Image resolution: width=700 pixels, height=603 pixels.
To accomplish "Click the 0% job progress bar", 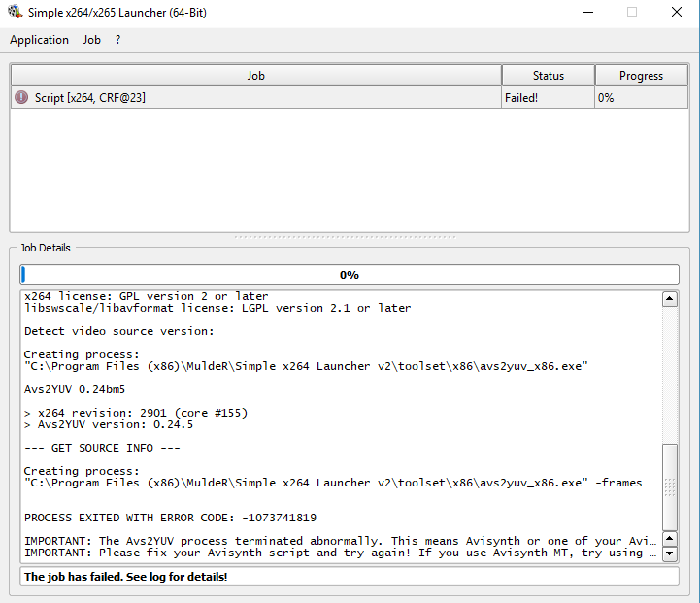I will coord(350,274).
